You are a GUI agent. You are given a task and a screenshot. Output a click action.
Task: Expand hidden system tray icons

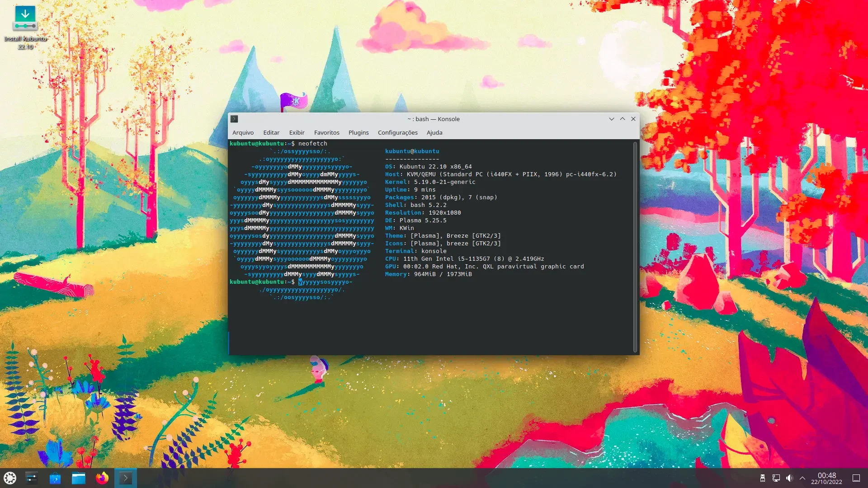802,478
